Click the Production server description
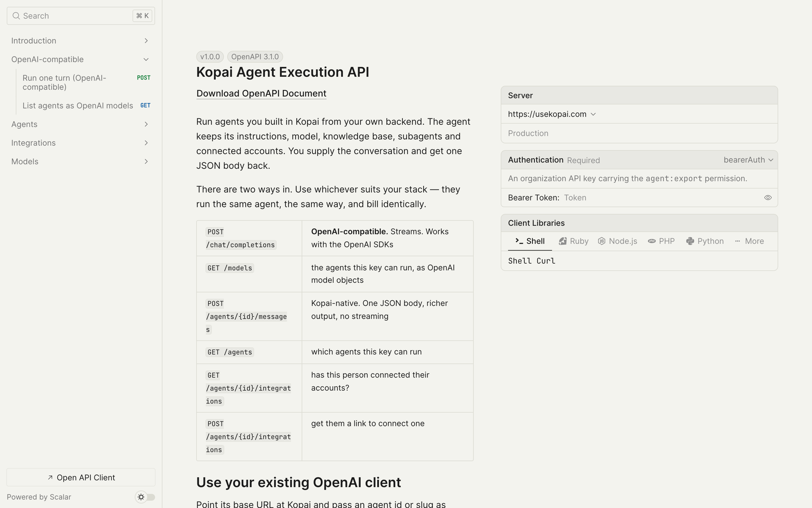812x508 pixels. [x=528, y=133]
